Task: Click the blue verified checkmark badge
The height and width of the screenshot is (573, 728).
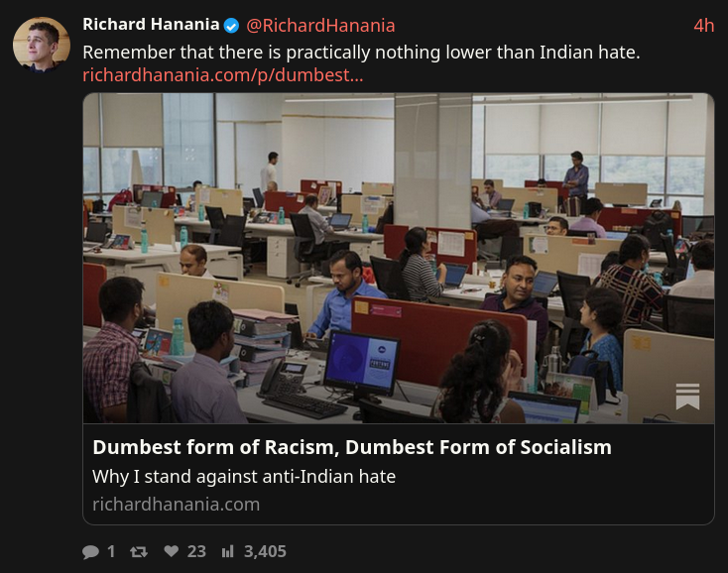Action: [x=231, y=26]
